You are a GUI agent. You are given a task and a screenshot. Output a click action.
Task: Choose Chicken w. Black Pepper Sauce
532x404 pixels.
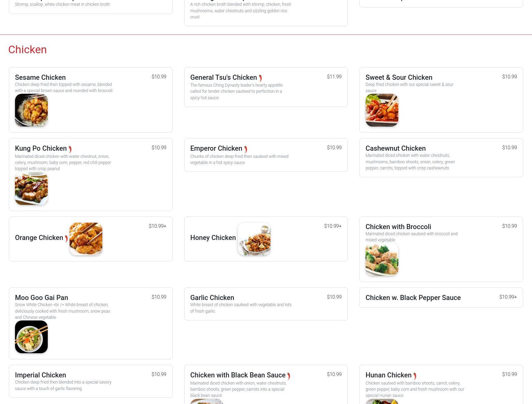(441, 298)
